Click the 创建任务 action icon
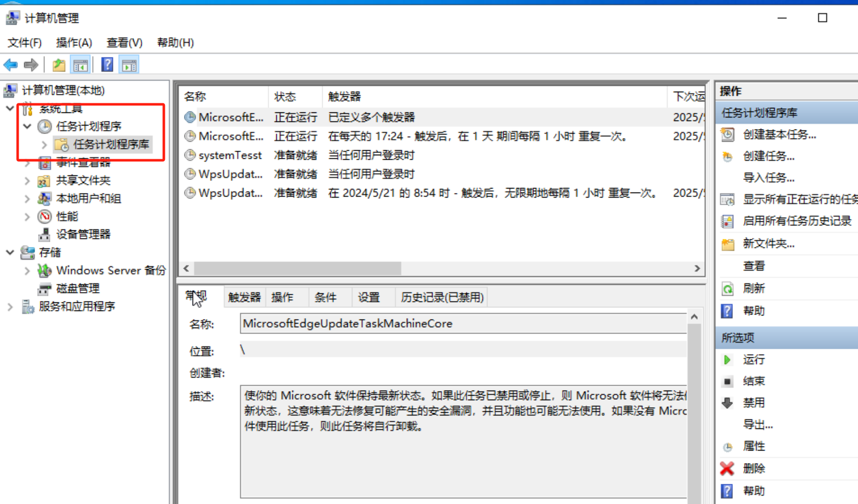The width and height of the screenshot is (858, 504). (x=727, y=157)
